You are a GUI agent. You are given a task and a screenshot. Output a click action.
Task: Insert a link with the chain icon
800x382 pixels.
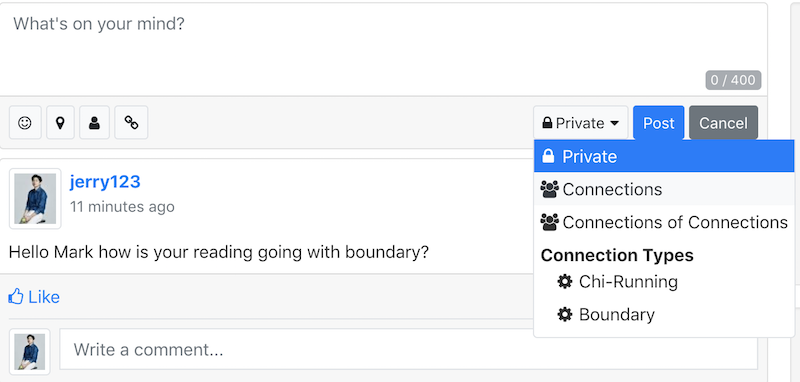coord(131,122)
